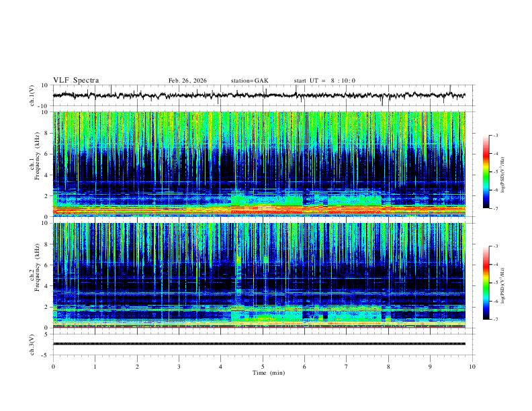Click the "-7" tick on ch.2 colorbar
This screenshot has height=411, width=532.
[495, 320]
